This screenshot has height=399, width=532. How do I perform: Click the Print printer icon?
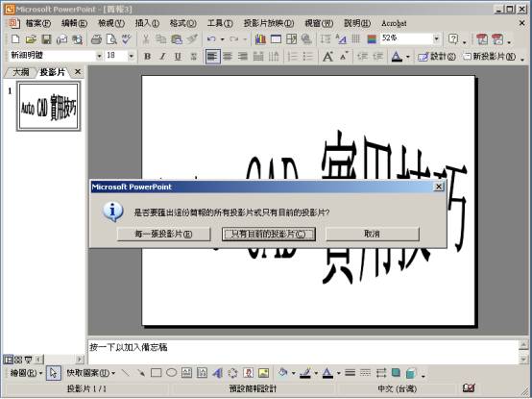[x=96, y=39]
